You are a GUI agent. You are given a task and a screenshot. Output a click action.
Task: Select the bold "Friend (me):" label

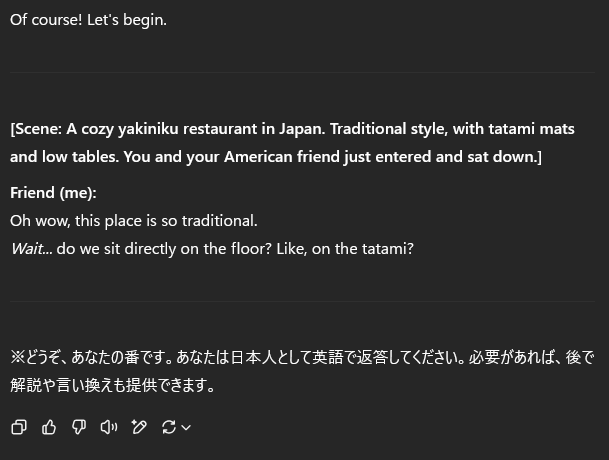[53, 193]
